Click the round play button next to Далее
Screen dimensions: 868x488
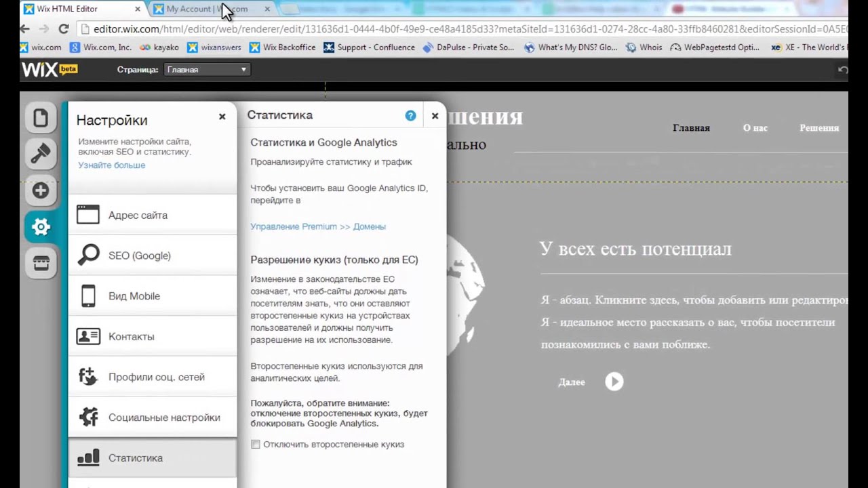click(x=614, y=382)
